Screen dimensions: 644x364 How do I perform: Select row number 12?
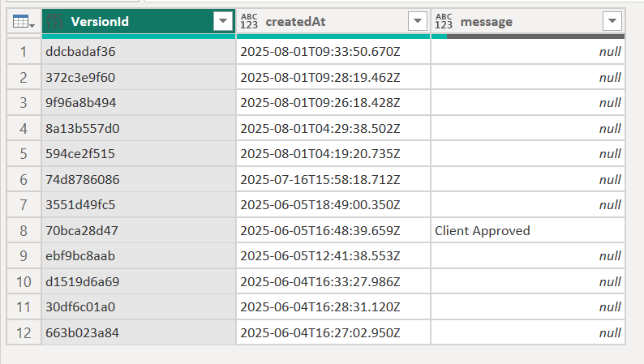pos(24,333)
